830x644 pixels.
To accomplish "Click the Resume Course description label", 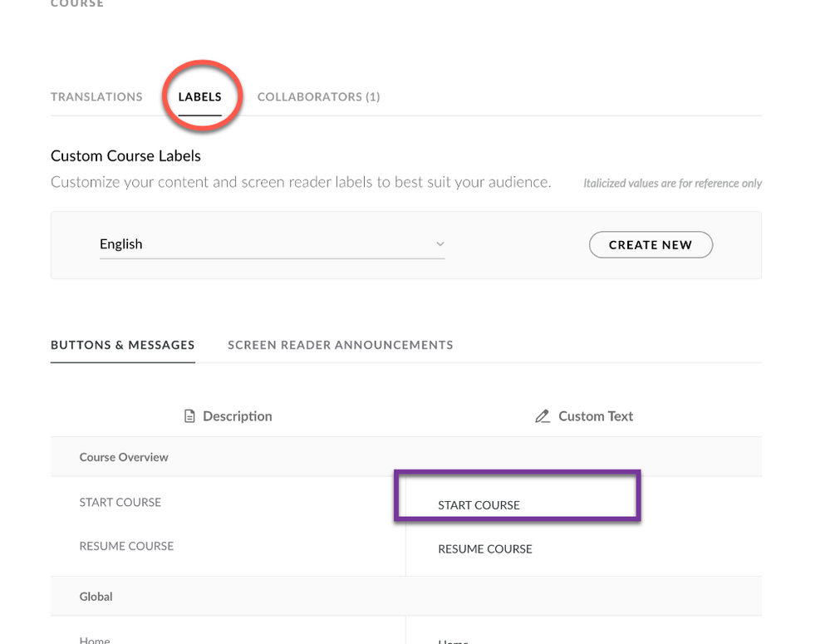I will [x=126, y=546].
